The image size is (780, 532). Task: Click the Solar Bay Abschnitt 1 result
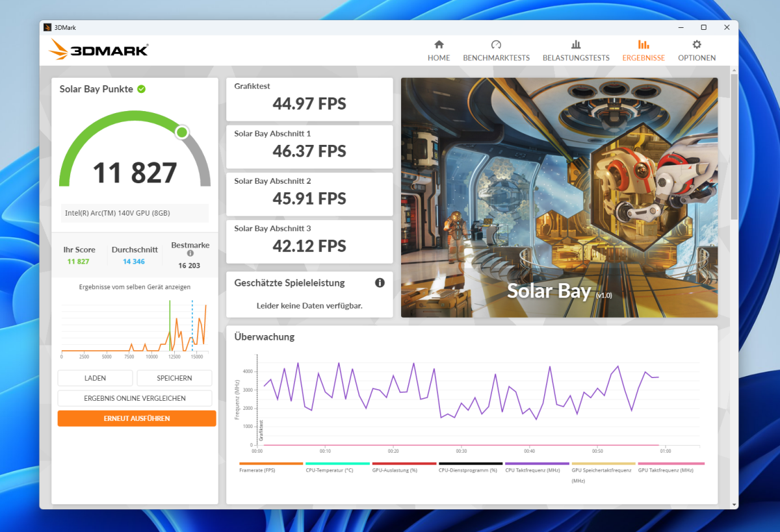point(309,147)
